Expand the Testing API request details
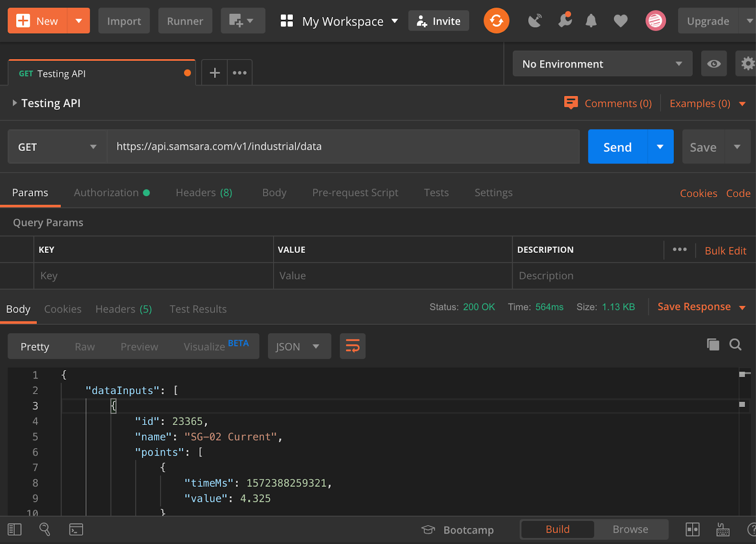The image size is (756, 544). click(15, 103)
